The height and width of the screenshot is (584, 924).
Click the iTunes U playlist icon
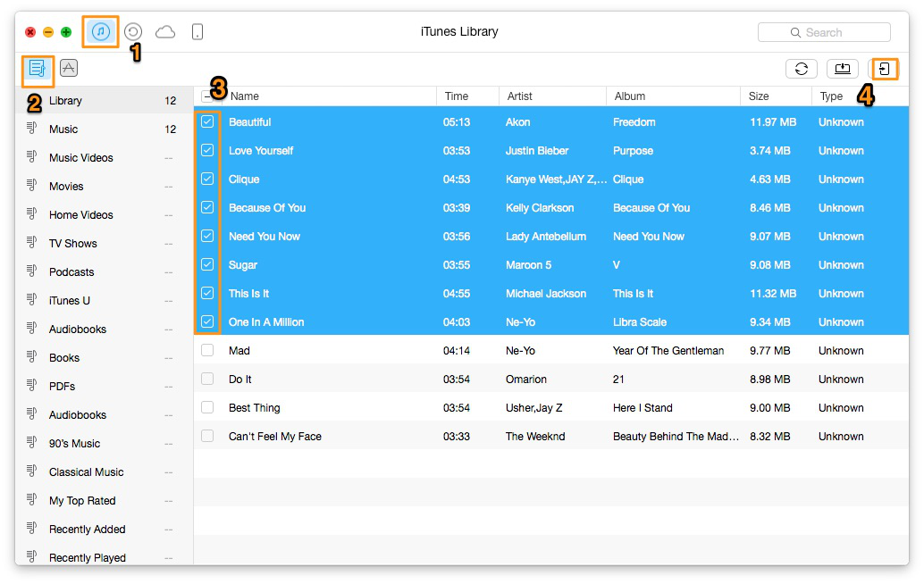pos(32,299)
